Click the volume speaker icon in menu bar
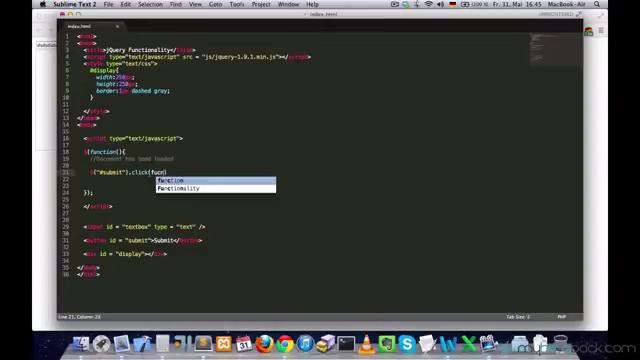Image resolution: width=640 pixels, height=360 pixels. tap(440, 4)
